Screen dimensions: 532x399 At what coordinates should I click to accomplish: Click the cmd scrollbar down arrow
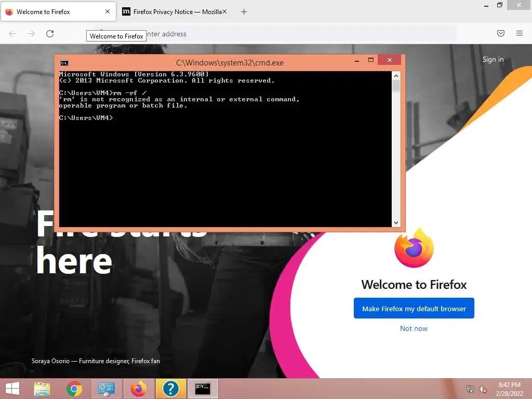coord(395,222)
